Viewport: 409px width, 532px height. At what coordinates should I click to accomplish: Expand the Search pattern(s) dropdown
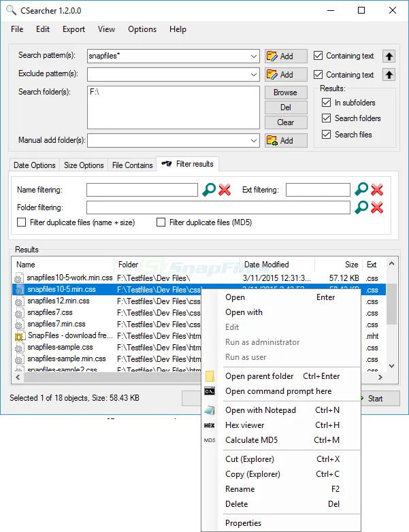pyautogui.click(x=254, y=56)
